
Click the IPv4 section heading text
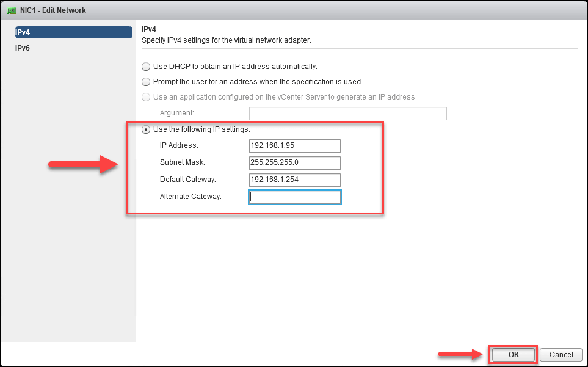149,29
